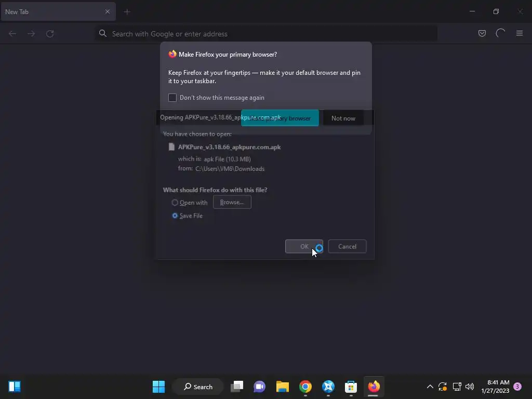Click the Firefox taskbar icon
The image size is (532, 399).
pos(374,387)
